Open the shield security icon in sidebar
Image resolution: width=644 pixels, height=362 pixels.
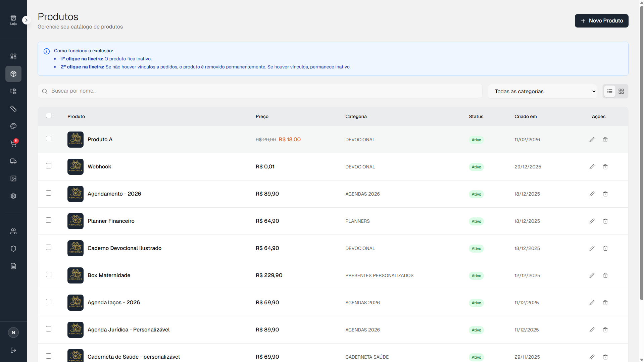[x=13, y=249]
